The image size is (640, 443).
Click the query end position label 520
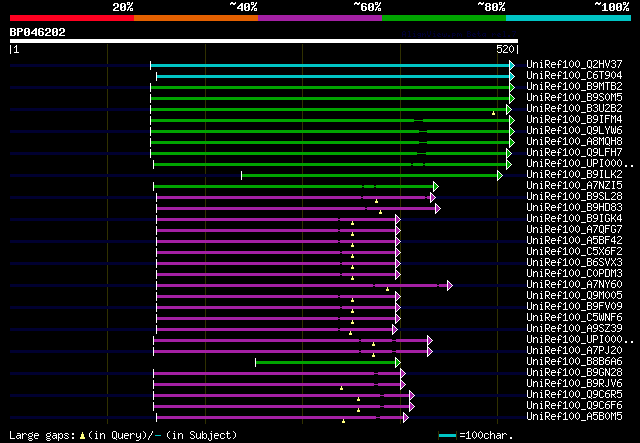[x=505, y=49]
